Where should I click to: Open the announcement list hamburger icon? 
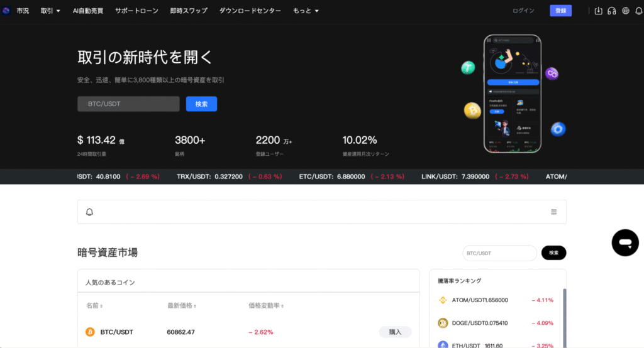(x=553, y=212)
